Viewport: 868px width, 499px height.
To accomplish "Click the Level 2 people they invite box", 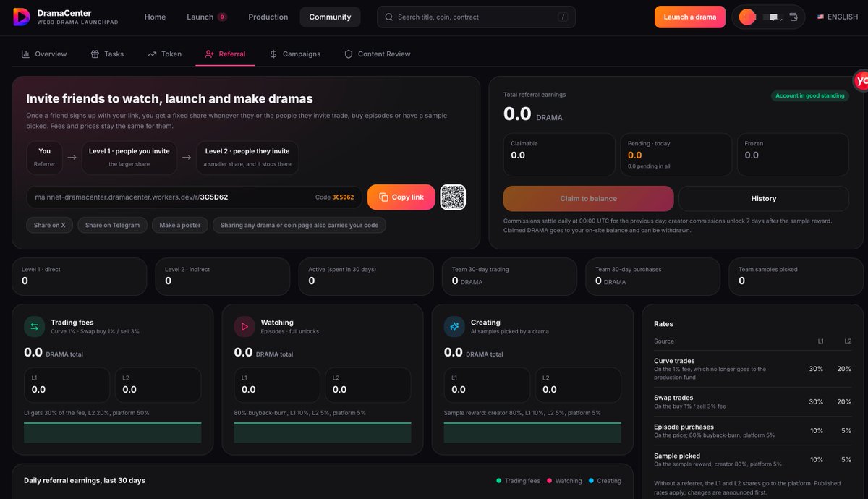I will tap(247, 158).
